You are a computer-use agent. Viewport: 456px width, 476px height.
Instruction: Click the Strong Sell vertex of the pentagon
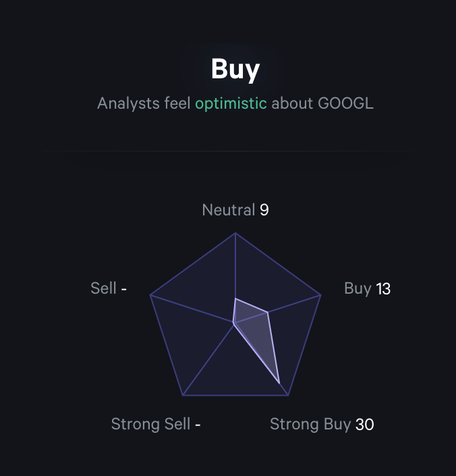click(x=183, y=395)
